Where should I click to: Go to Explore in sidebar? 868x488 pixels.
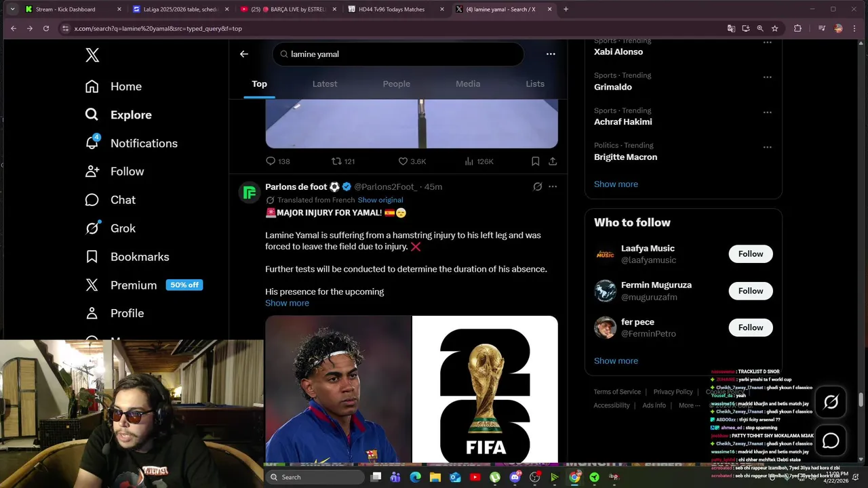pos(118,115)
